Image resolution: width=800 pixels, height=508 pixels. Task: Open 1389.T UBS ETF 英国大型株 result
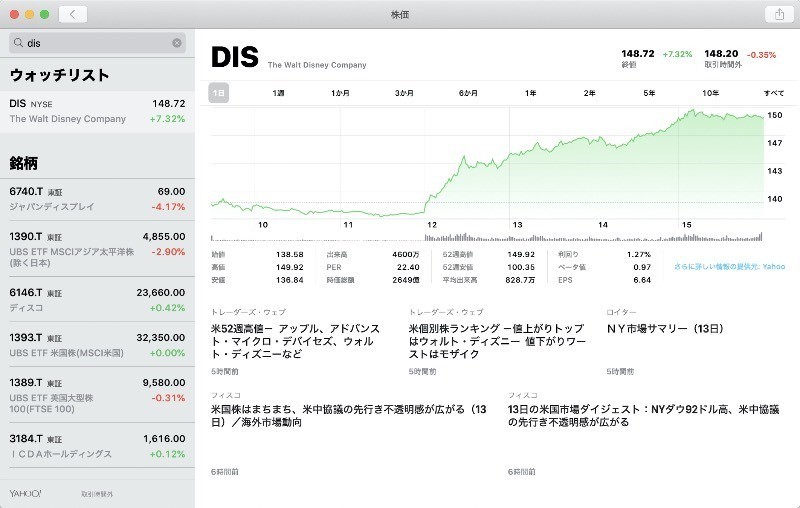pos(97,395)
